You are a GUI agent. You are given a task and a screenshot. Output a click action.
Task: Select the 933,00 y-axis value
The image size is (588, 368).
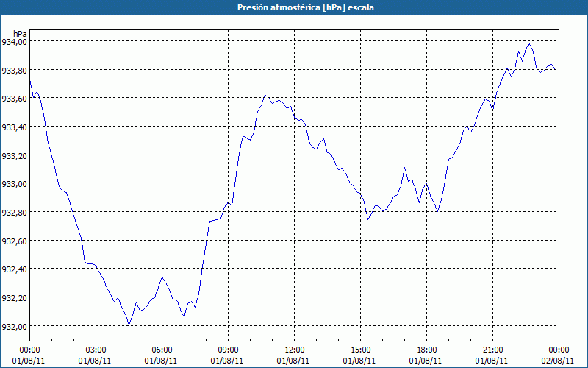click(x=14, y=184)
